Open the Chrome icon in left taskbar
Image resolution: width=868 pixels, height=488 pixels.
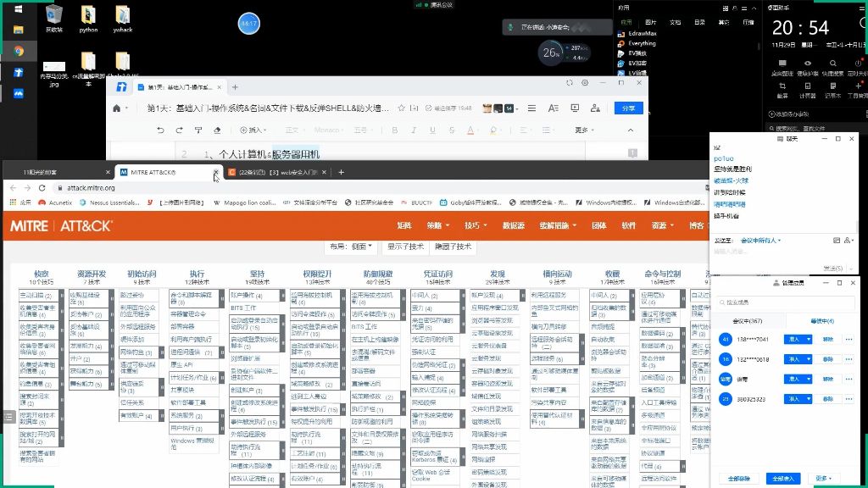(x=19, y=51)
